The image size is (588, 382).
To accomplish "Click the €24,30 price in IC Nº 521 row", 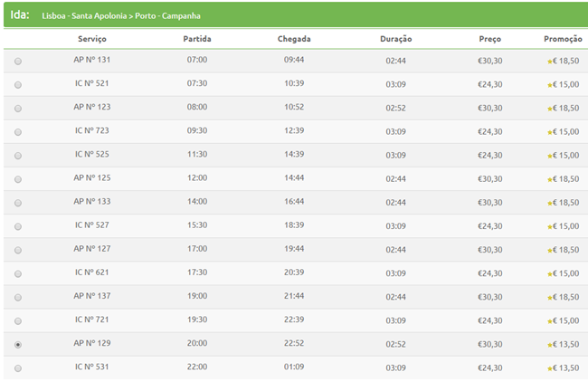I will click(x=489, y=84).
